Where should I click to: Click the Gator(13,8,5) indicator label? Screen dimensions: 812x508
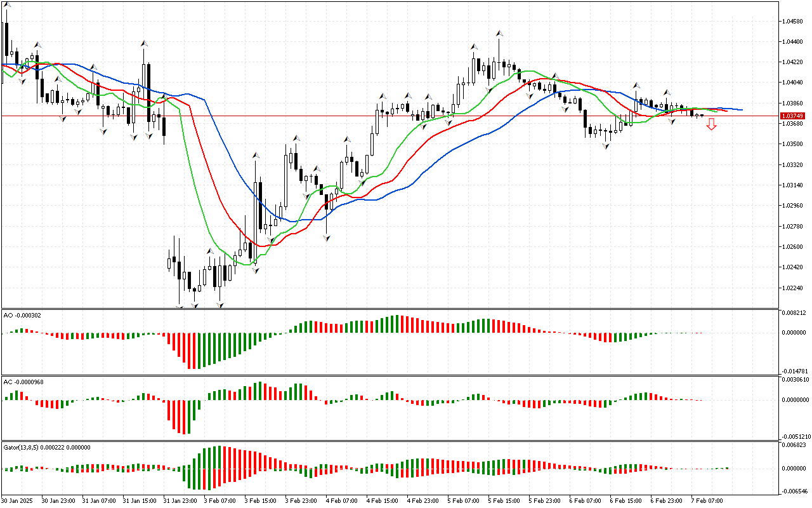coord(46,447)
